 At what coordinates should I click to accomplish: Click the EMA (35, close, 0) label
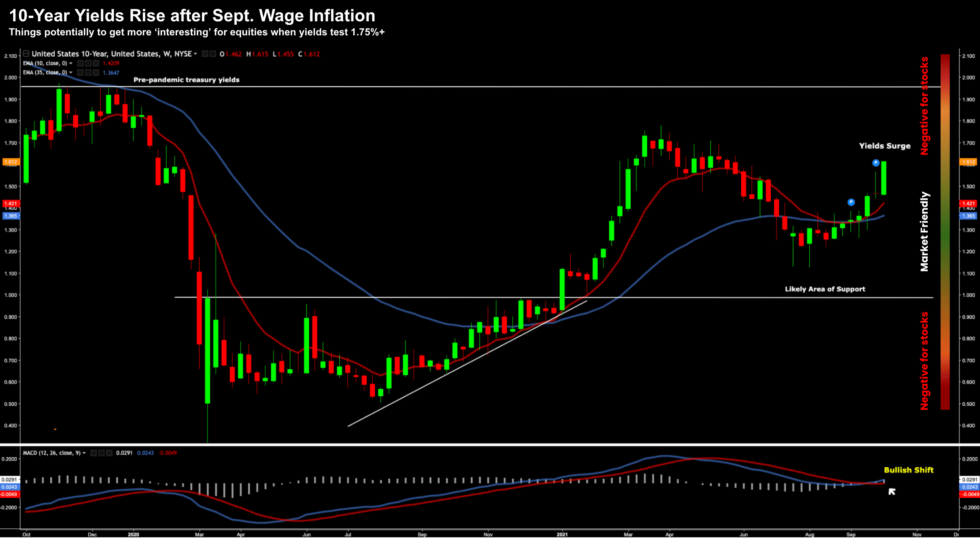click(45, 72)
